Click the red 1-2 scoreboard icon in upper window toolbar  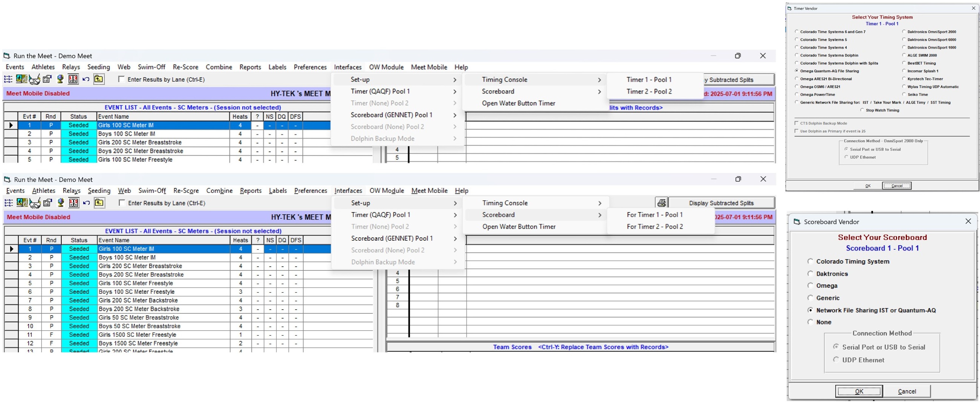pos(73,79)
